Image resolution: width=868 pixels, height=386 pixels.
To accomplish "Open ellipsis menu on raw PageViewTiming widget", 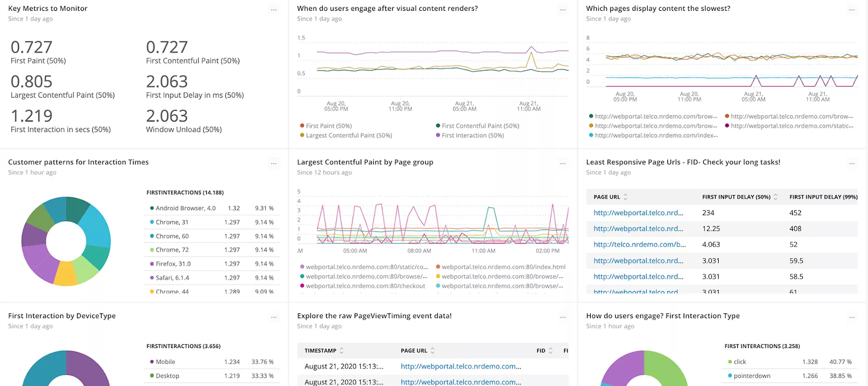I will pos(563,317).
